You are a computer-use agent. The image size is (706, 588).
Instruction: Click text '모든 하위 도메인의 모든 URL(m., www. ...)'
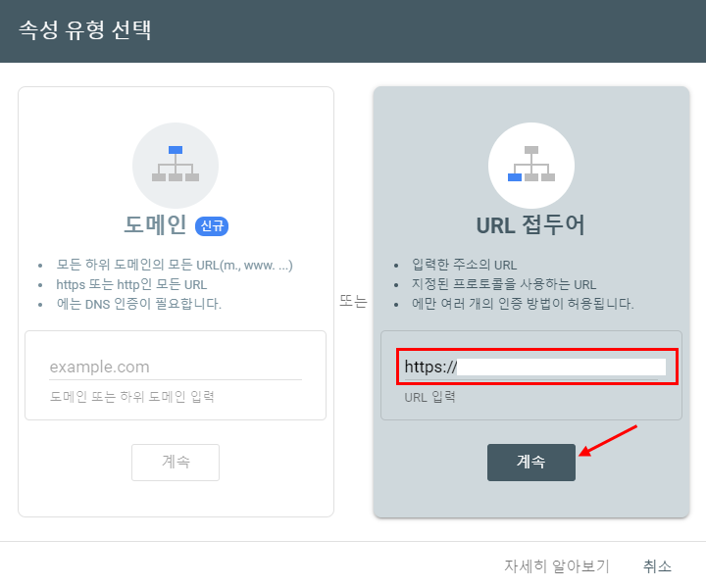click(x=175, y=265)
